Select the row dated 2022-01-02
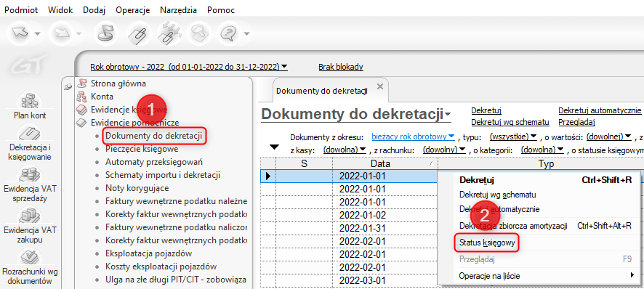644x289 pixels. coord(348,215)
